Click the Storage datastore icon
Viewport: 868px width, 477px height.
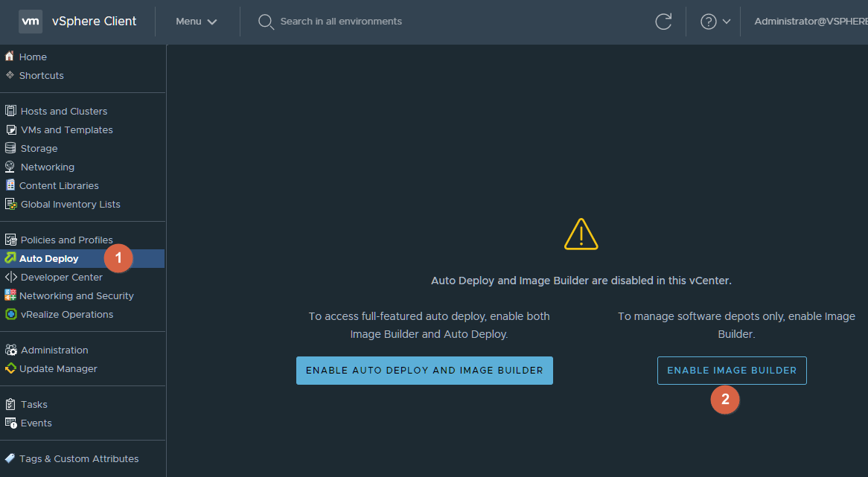click(x=10, y=148)
